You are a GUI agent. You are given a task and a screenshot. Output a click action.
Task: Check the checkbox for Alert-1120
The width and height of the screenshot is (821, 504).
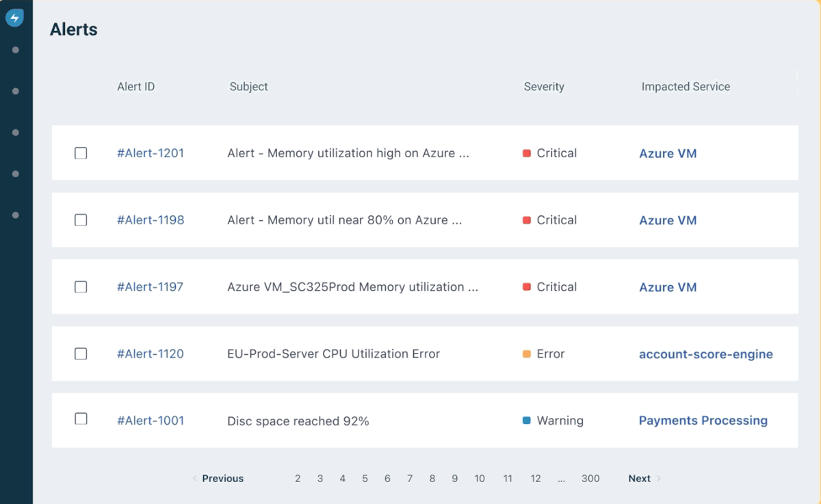pyautogui.click(x=81, y=354)
